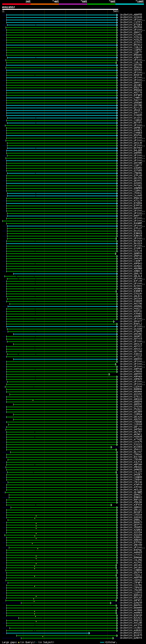The image size is (146, 644).
Task: Click the white query ruler bar under AV619557
Action: coord(60,9)
